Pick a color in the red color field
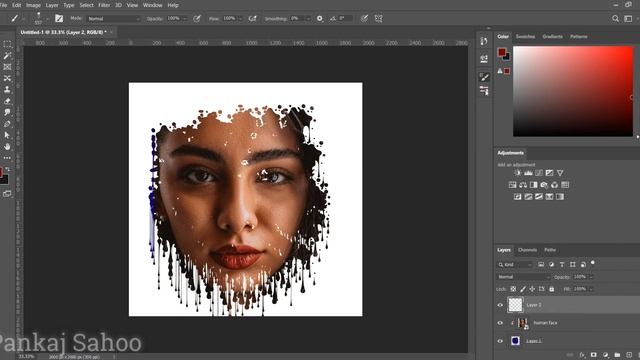The image size is (640, 360). pos(573,91)
